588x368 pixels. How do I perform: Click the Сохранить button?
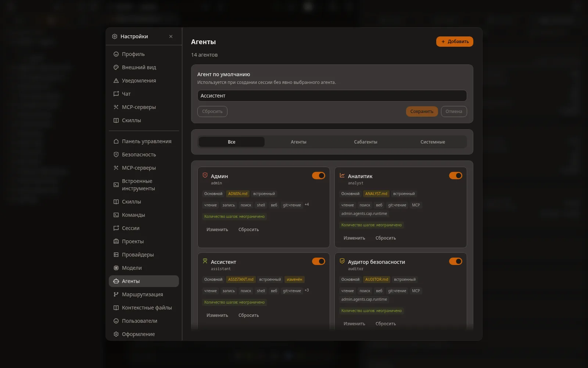pyautogui.click(x=422, y=112)
